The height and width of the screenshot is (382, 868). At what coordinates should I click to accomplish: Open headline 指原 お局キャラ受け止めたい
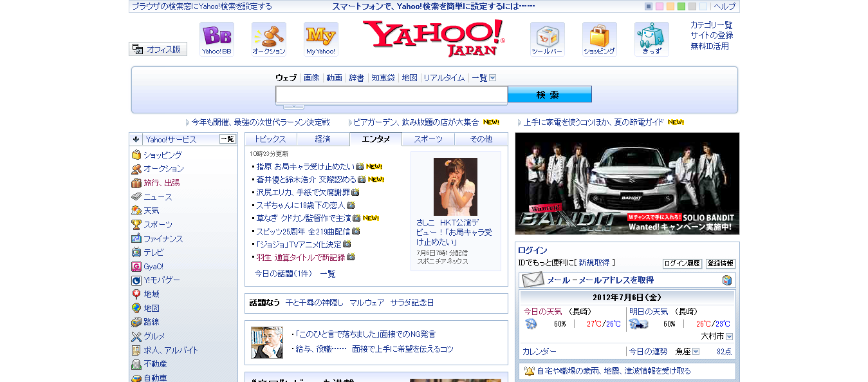[x=305, y=166]
